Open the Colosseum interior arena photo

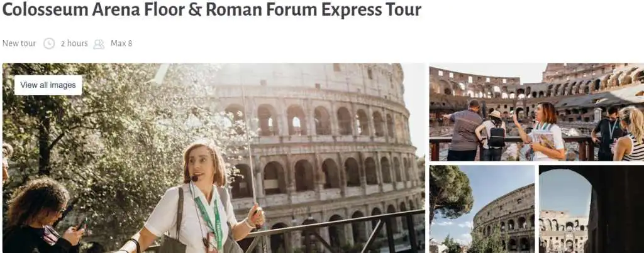coord(536,112)
